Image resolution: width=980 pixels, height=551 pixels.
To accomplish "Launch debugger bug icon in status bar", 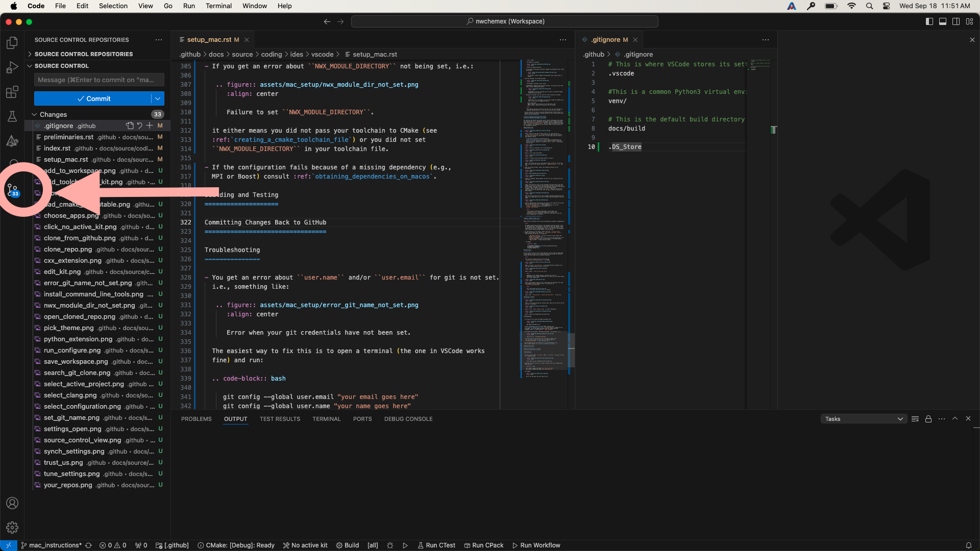I will point(390,545).
